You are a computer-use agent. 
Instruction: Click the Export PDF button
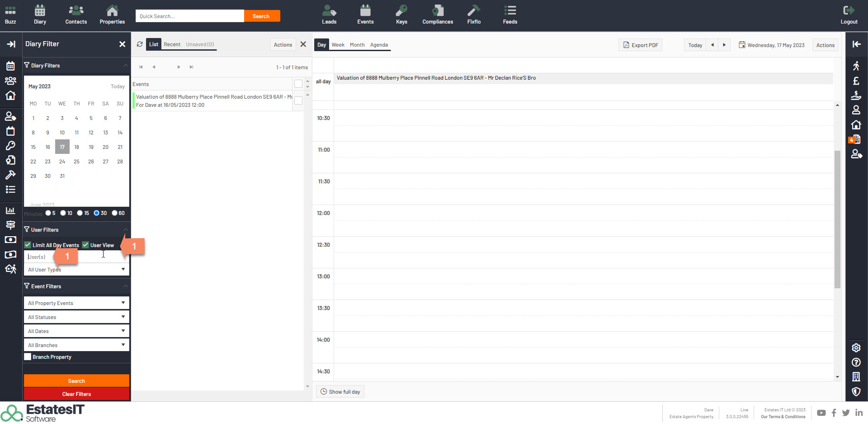pyautogui.click(x=640, y=45)
